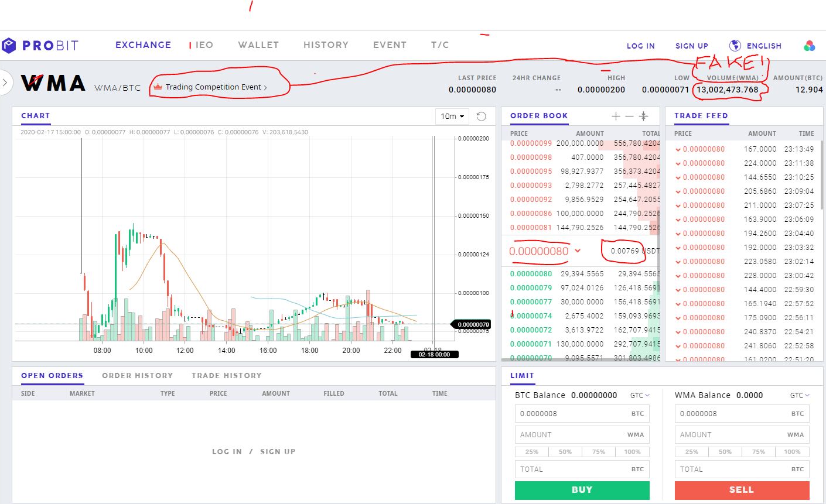Select 75% in the buy form
The image size is (826, 504).
(x=599, y=452)
